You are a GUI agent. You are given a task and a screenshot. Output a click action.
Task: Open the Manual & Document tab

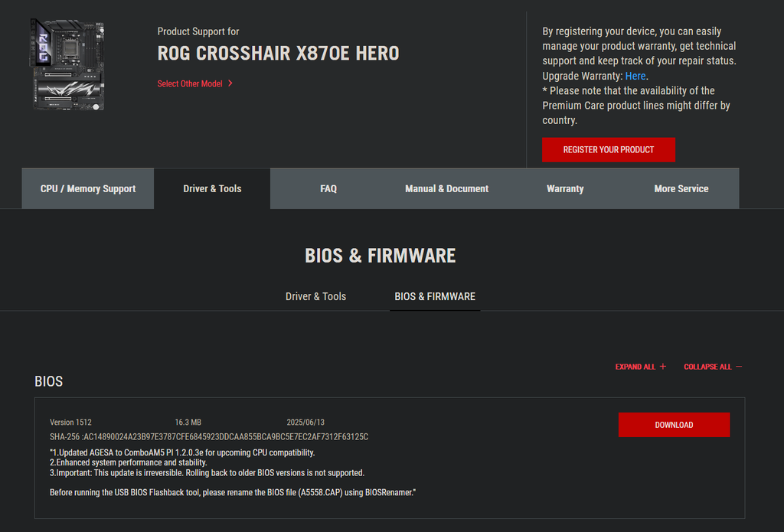tap(446, 188)
